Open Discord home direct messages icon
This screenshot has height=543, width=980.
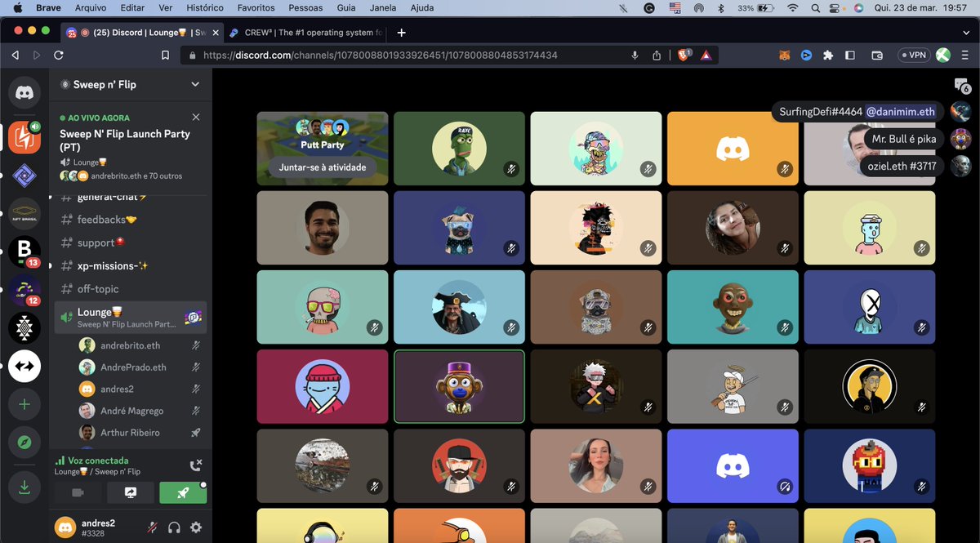click(24, 92)
